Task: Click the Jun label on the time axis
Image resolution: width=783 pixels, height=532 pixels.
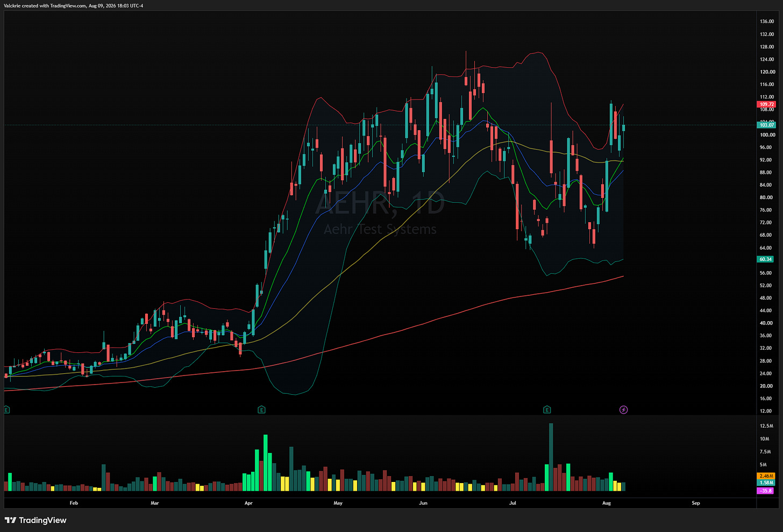Action: pos(423,503)
